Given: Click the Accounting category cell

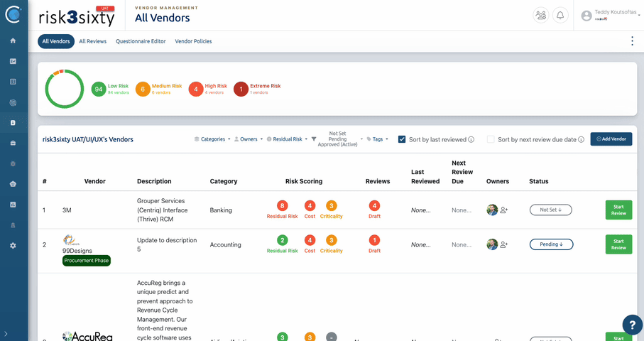Looking at the screenshot, I should [226, 244].
